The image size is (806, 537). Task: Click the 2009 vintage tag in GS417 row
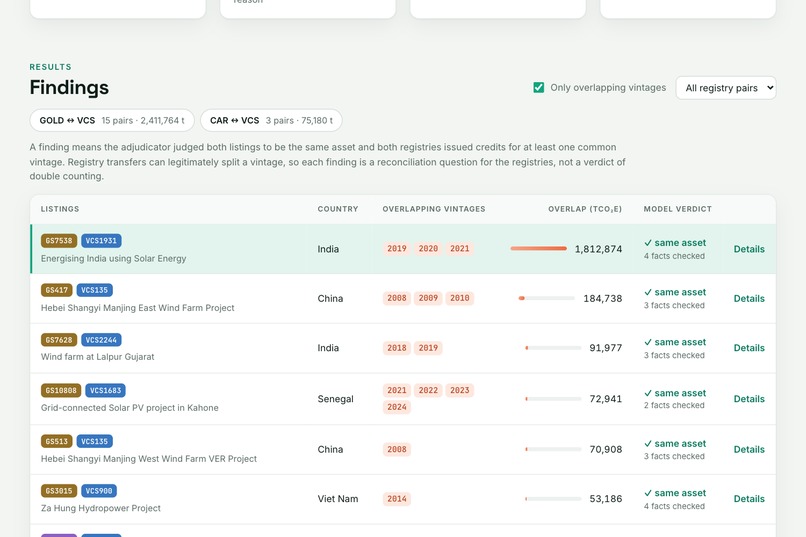click(428, 298)
